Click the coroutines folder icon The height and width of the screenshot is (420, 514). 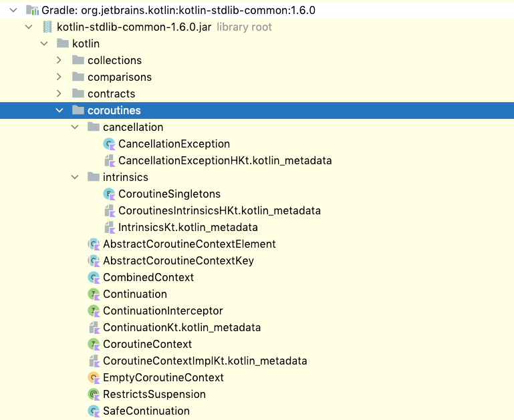pyautogui.click(x=78, y=111)
